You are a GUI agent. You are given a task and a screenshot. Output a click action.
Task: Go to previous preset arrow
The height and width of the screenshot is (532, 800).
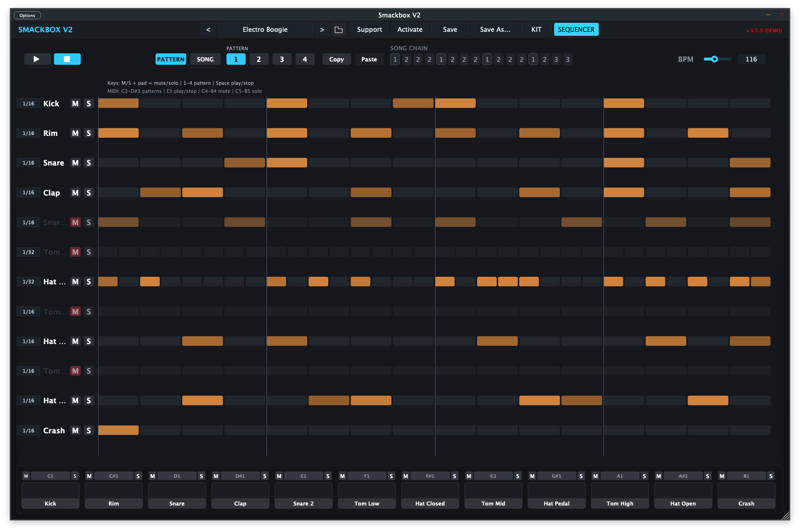[x=208, y=30]
